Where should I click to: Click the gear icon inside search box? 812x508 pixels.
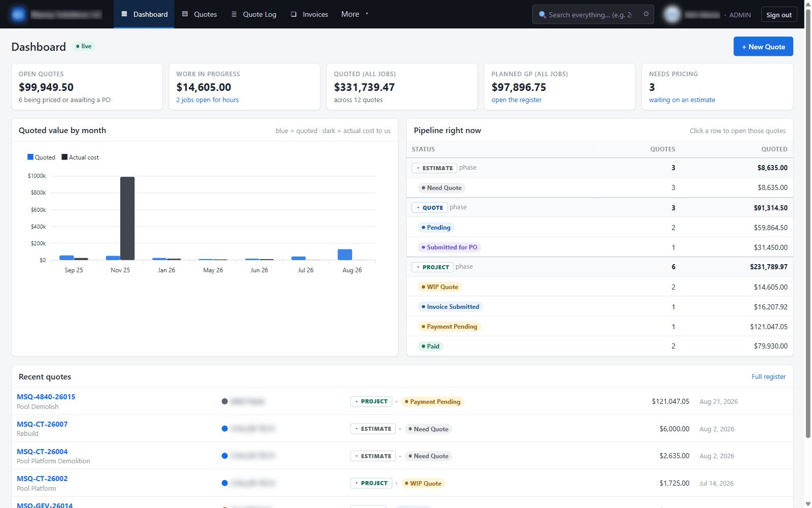tap(646, 14)
